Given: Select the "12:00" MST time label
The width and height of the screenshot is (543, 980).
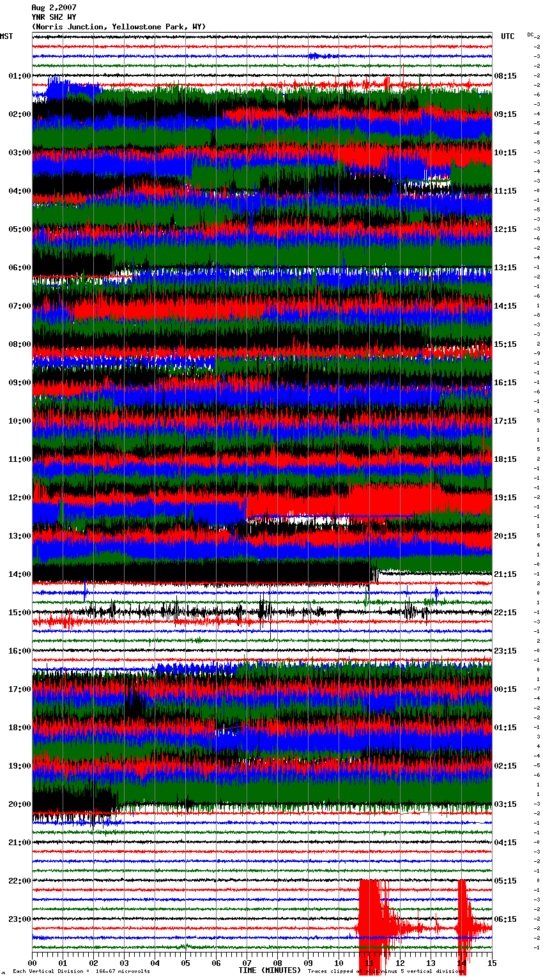Looking at the screenshot, I should (20, 498).
